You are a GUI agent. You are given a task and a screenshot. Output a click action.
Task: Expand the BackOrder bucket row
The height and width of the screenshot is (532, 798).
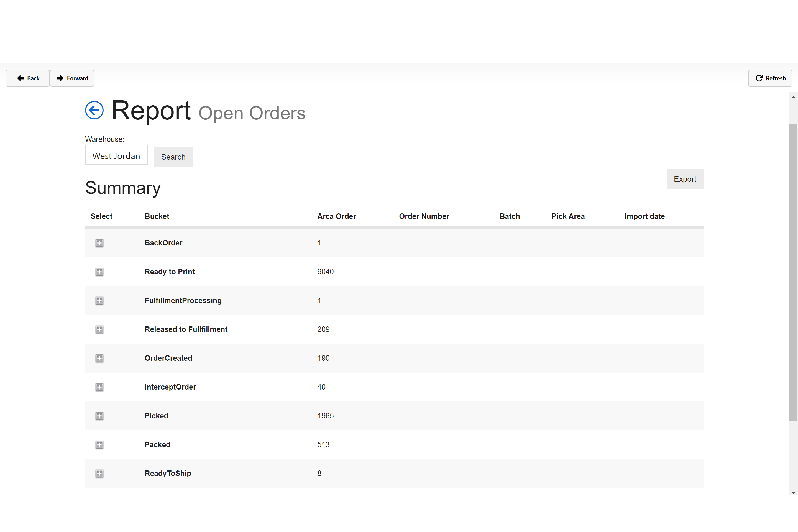point(99,243)
